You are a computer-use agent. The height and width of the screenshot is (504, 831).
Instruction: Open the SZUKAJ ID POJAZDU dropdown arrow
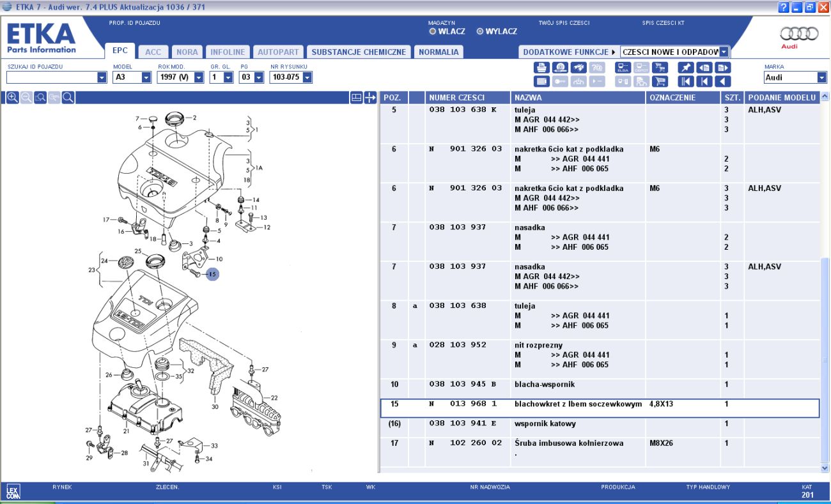[x=102, y=77]
